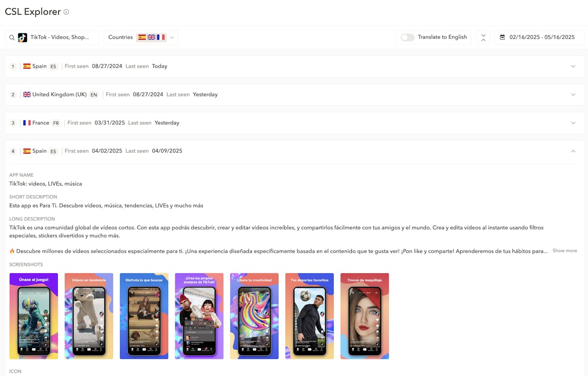This screenshot has height=376, width=588.
Task: Click the info icon beside CSL Explorer
Action: (x=67, y=12)
